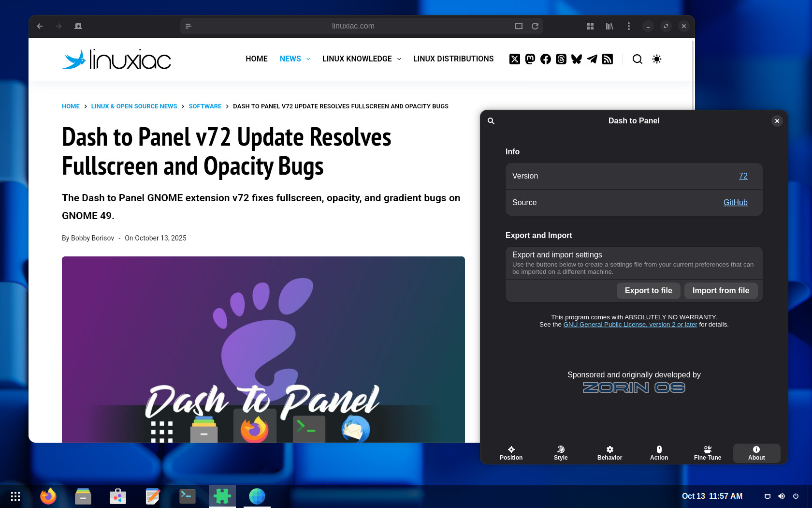
Task: Toggle the site light/dark theme
Action: pyautogui.click(x=657, y=59)
